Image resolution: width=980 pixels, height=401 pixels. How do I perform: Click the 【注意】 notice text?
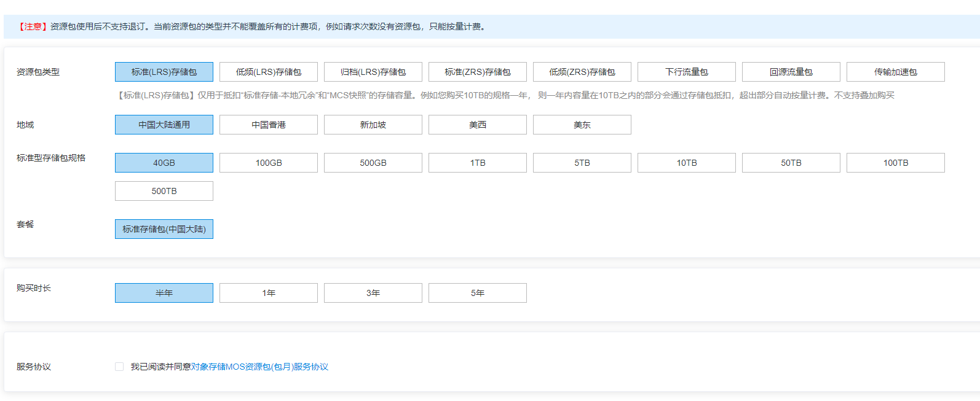click(x=33, y=26)
